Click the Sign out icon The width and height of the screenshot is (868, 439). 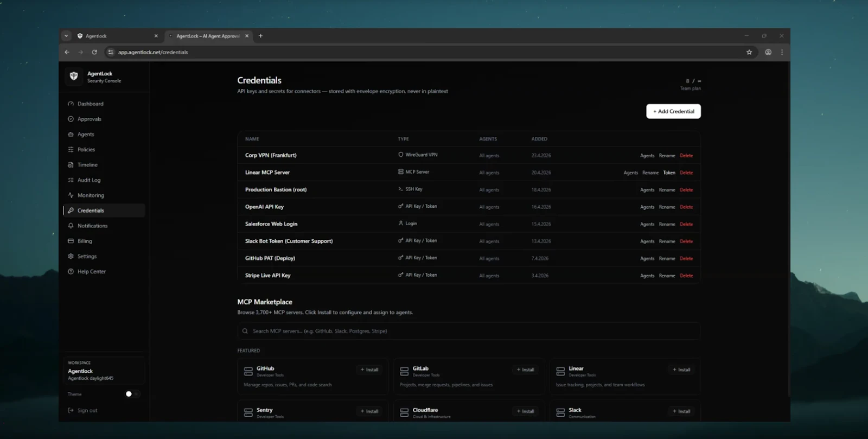(x=71, y=410)
